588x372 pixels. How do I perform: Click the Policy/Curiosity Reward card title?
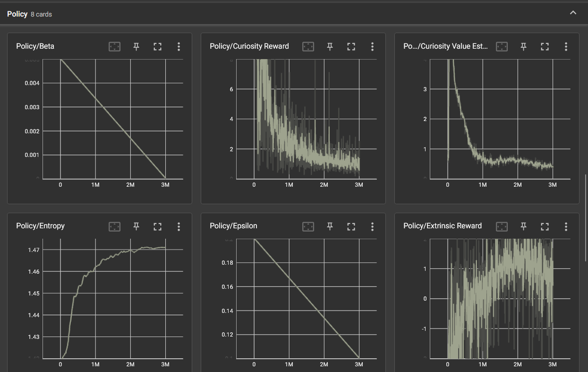249,46
